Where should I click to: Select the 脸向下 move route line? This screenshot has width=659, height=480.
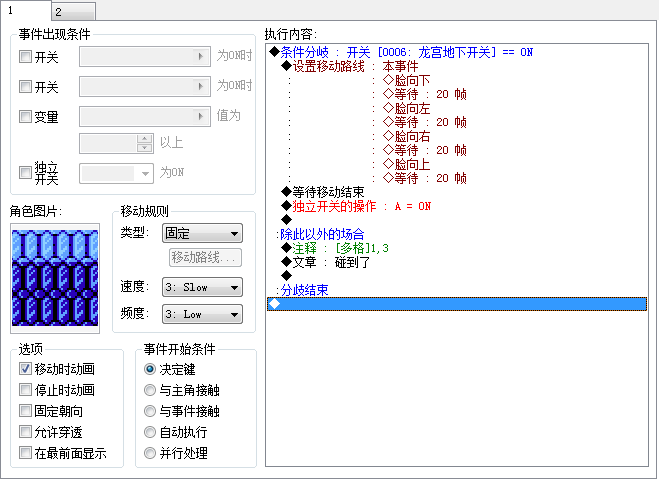[407, 80]
